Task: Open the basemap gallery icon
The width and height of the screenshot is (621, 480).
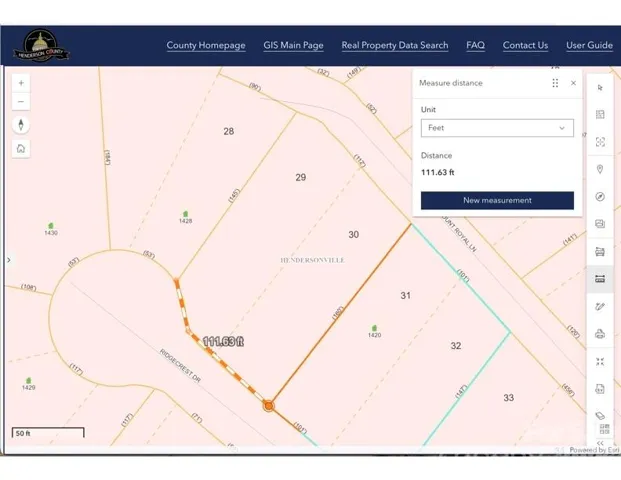Action: pos(600,224)
